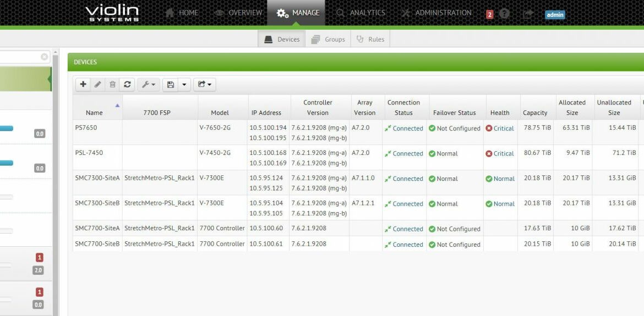Click green Normal health icon for SMC7300-SiteA

(489, 179)
